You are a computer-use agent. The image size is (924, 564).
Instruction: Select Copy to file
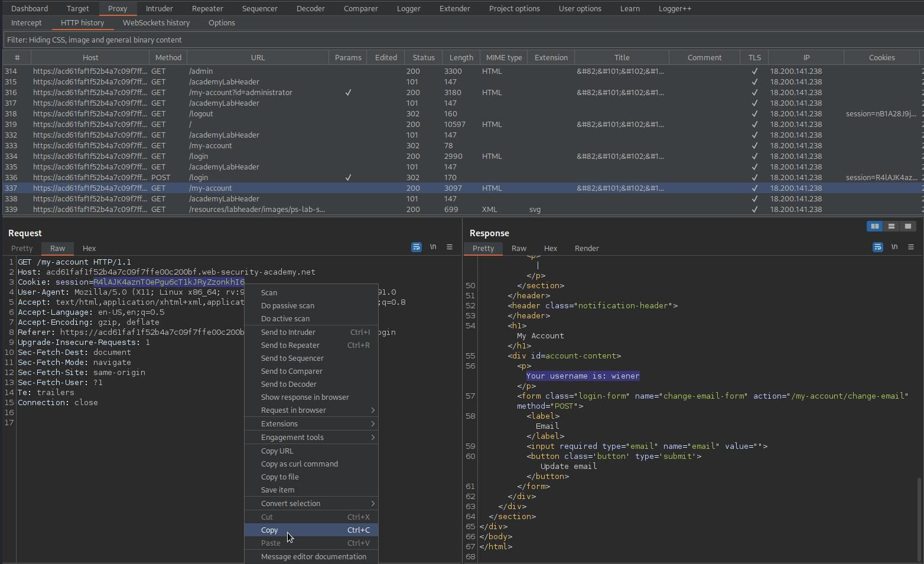pyautogui.click(x=311, y=477)
